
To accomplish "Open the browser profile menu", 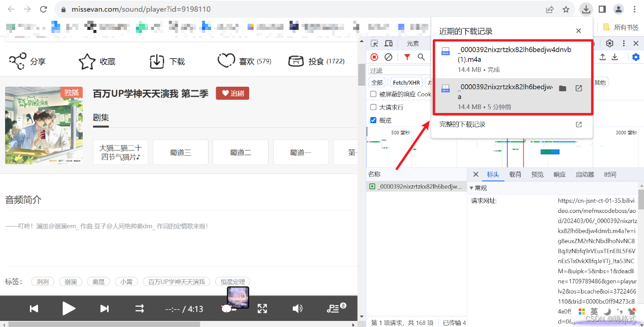I will click(x=618, y=9).
